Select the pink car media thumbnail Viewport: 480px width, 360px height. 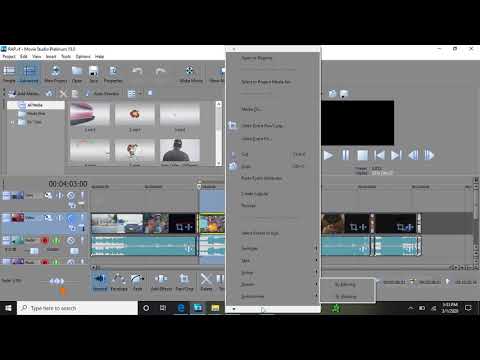tap(90, 114)
